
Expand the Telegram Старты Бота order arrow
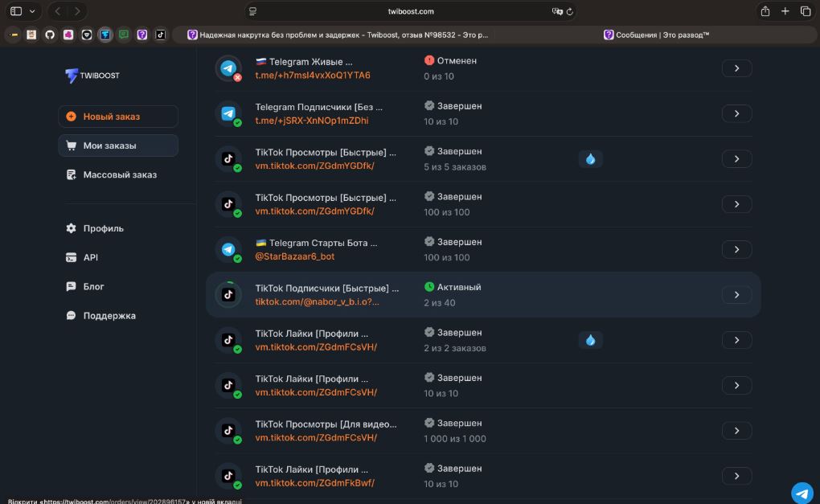click(736, 249)
